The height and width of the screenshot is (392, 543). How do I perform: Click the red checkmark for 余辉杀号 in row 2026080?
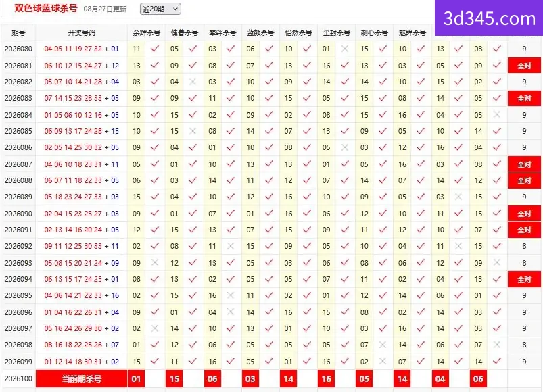pos(155,49)
